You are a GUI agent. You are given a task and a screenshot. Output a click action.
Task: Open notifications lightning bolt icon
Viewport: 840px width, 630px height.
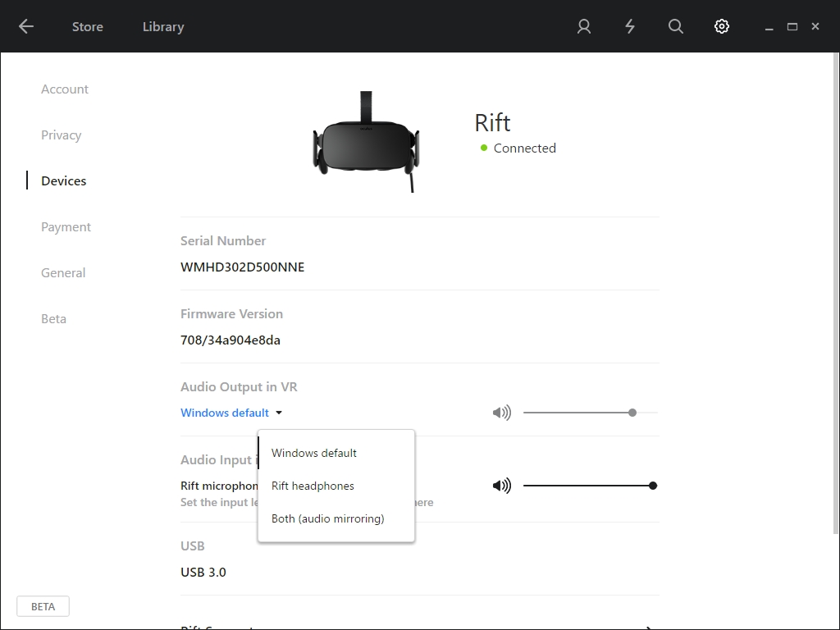(x=630, y=26)
